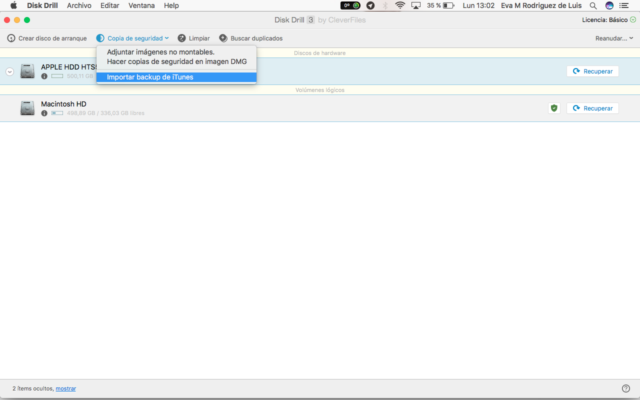Screen dimensions: 640x400
Task: Open the Archivo menu
Action: [x=79, y=6]
